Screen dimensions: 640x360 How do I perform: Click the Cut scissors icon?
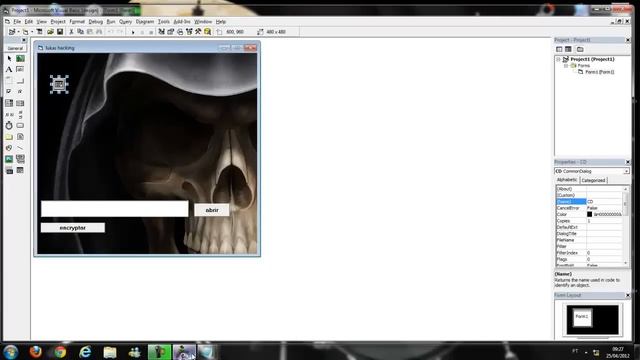pyautogui.click(x=71, y=32)
